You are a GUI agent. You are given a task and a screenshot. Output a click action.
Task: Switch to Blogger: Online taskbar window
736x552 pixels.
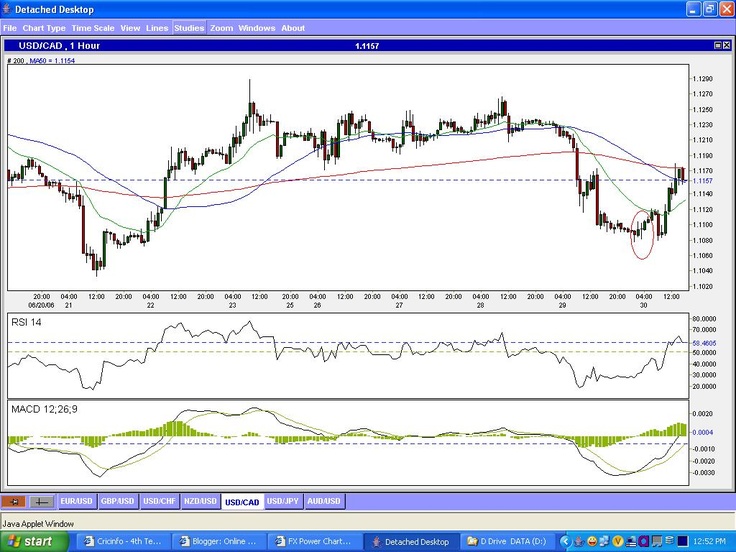218,542
